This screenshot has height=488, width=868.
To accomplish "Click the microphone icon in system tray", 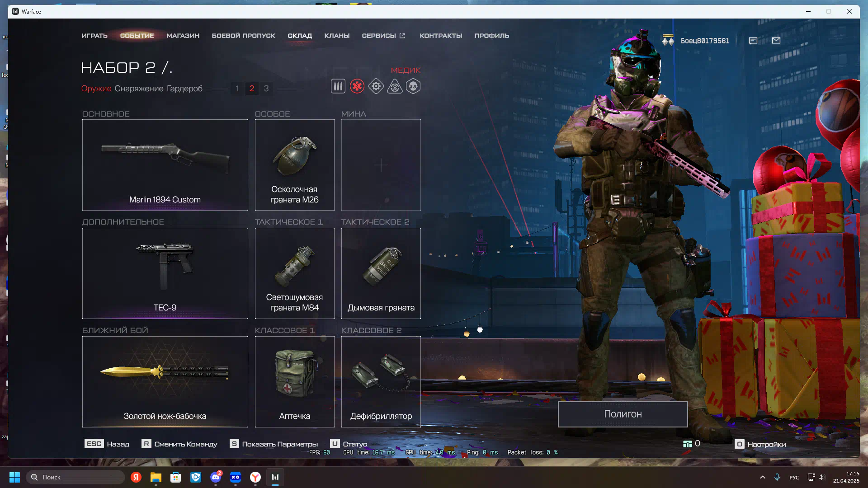I will click(x=777, y=477).
